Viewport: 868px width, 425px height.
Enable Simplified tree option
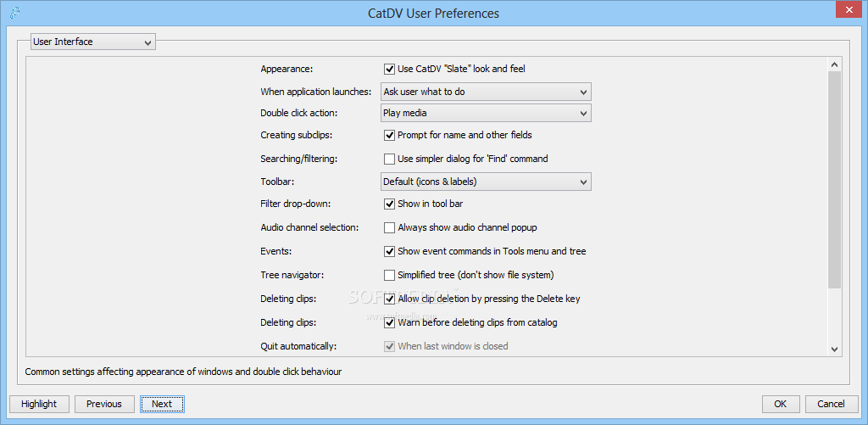(x=388, y=275)
